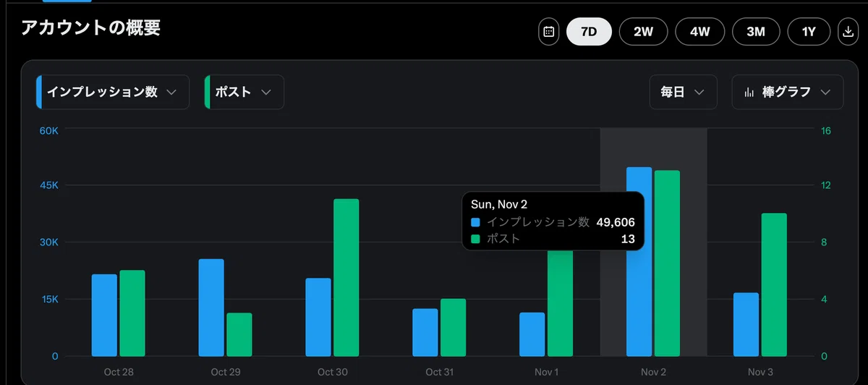Click the green posts bar for Oct 28

point(132,313)
